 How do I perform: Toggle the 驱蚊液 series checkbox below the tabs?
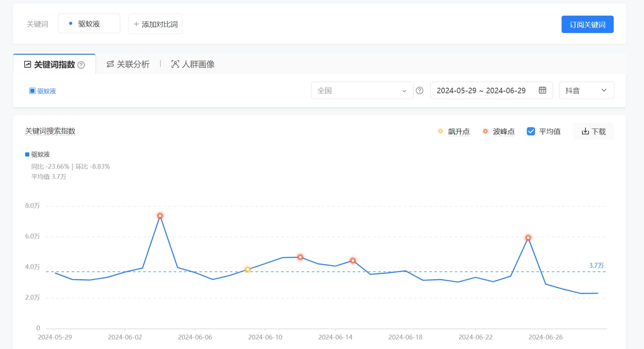pos(32,91)
